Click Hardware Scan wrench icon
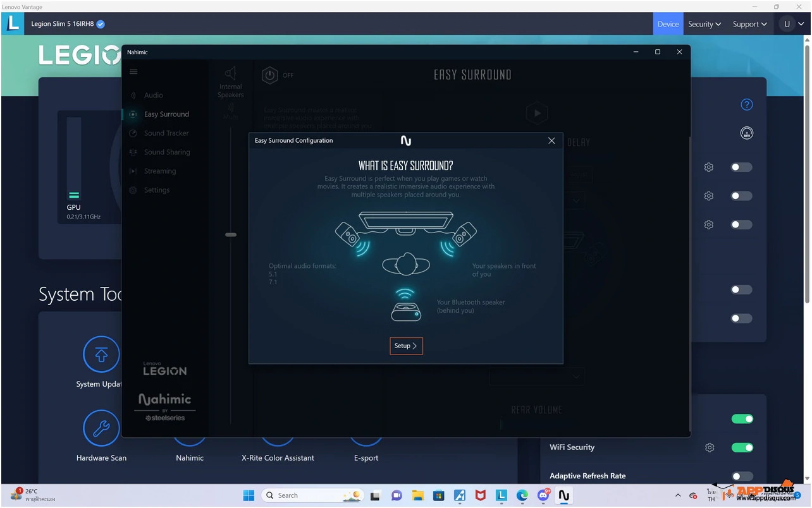Screen dimensions: 812x508 [101, 428]
